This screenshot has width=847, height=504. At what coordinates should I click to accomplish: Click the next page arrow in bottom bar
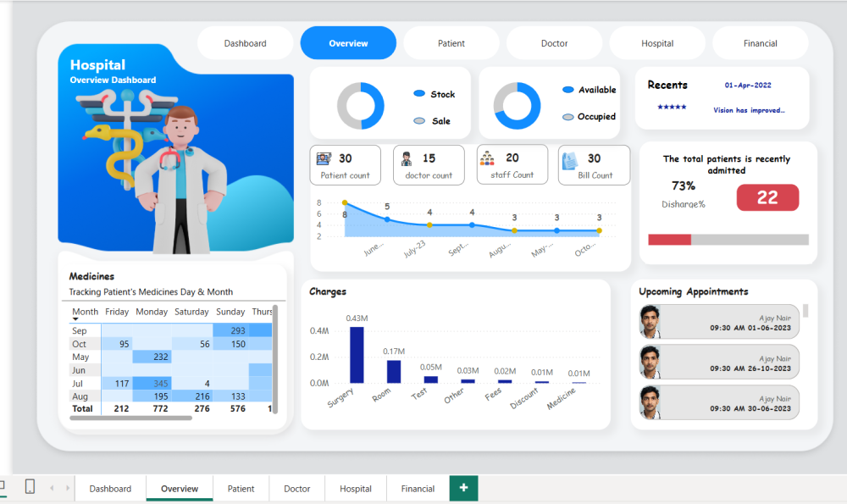pos(66,488)
